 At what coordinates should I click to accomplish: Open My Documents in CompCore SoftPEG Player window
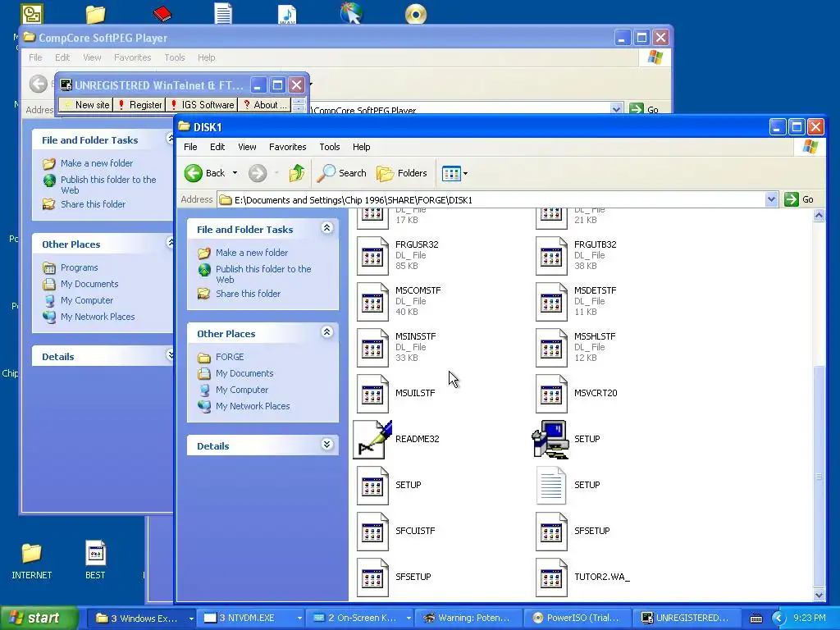pos(89,284)
